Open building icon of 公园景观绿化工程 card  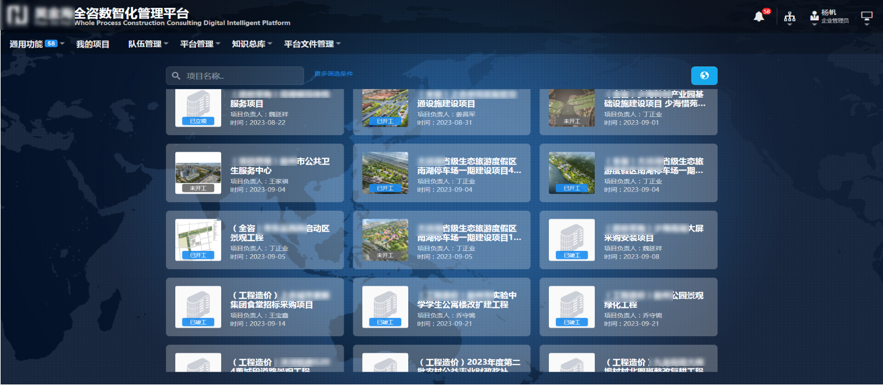572,307
